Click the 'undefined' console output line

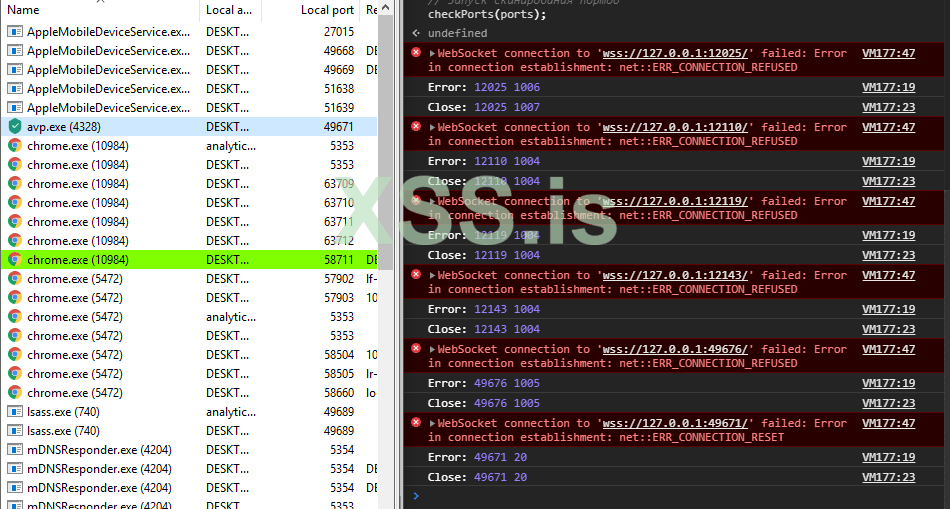click(457, 33)
